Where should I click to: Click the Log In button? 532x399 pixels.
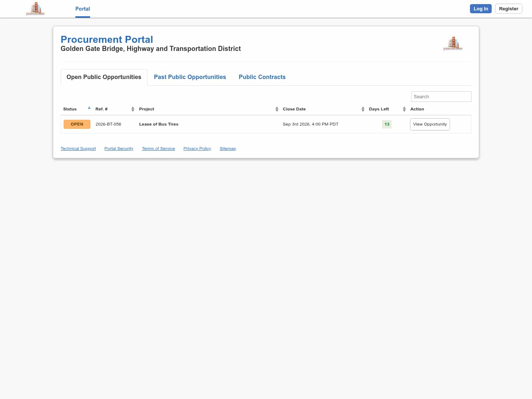click(481, 9)
